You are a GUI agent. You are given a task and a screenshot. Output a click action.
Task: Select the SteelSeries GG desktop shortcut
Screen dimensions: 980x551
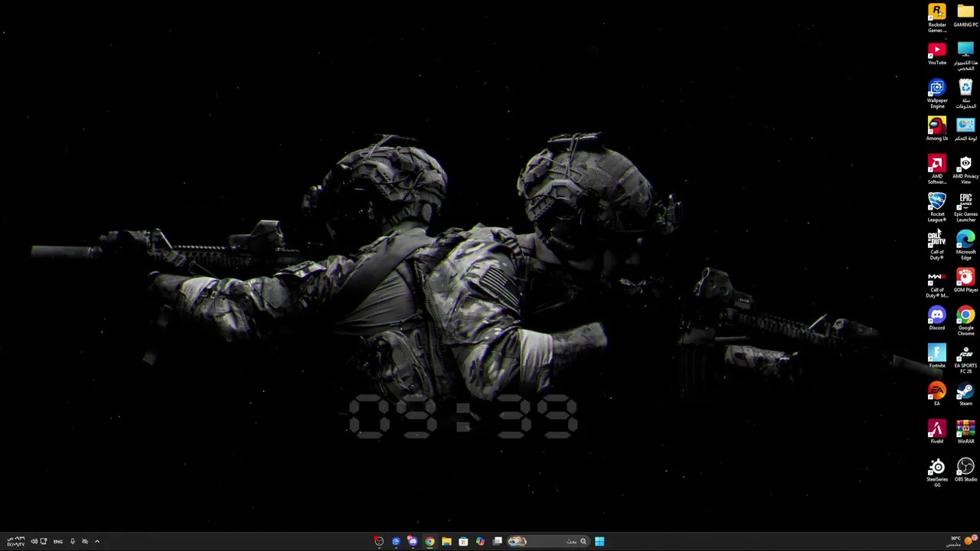click(937, 474)
